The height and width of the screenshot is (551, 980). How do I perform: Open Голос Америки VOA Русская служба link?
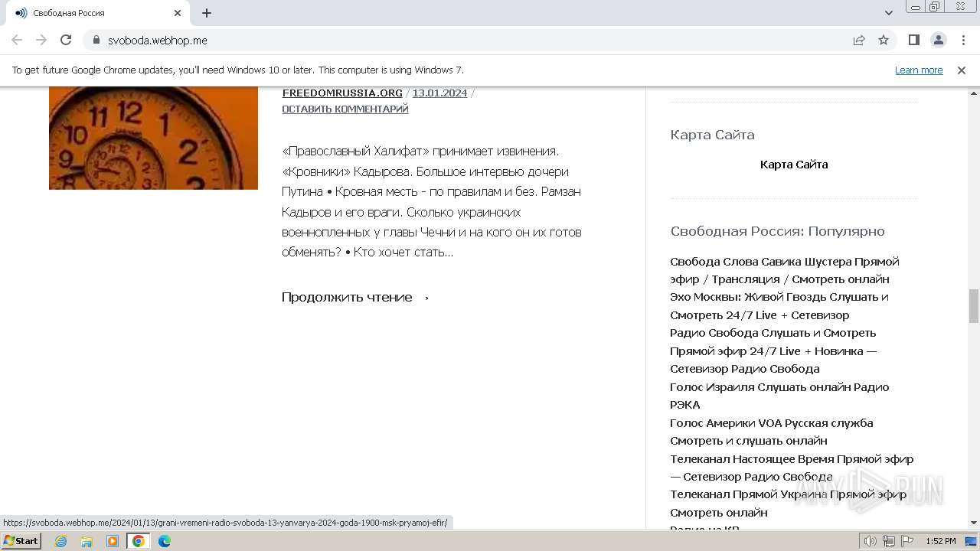pos(772,432)
